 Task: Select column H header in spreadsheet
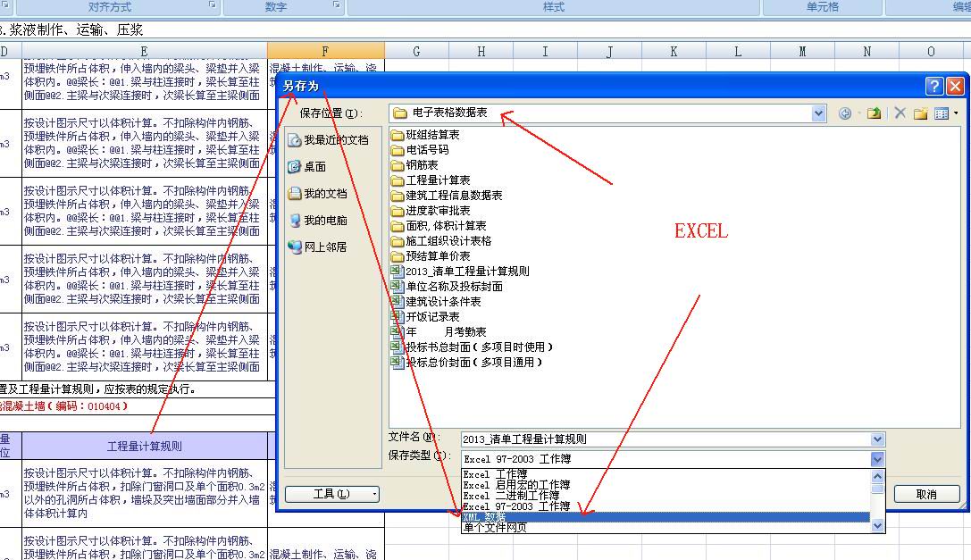pos(481,52)
